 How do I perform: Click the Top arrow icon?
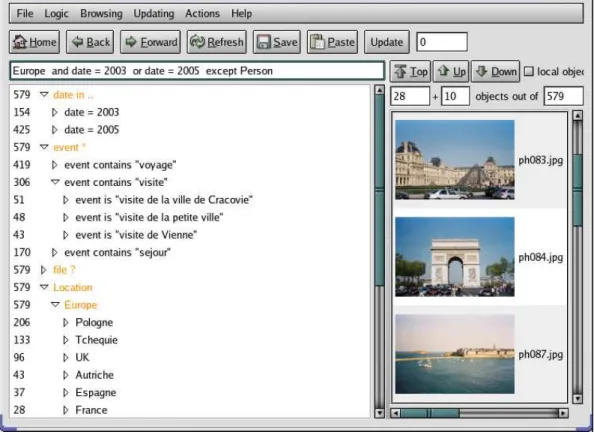[401, 71]
